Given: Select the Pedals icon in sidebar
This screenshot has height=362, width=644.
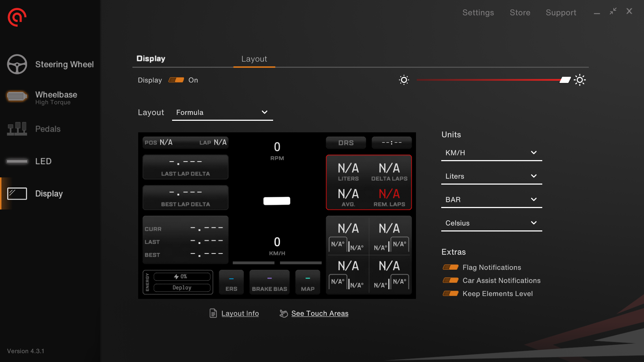Looking at the screenshot, I should tap(17, 129).
